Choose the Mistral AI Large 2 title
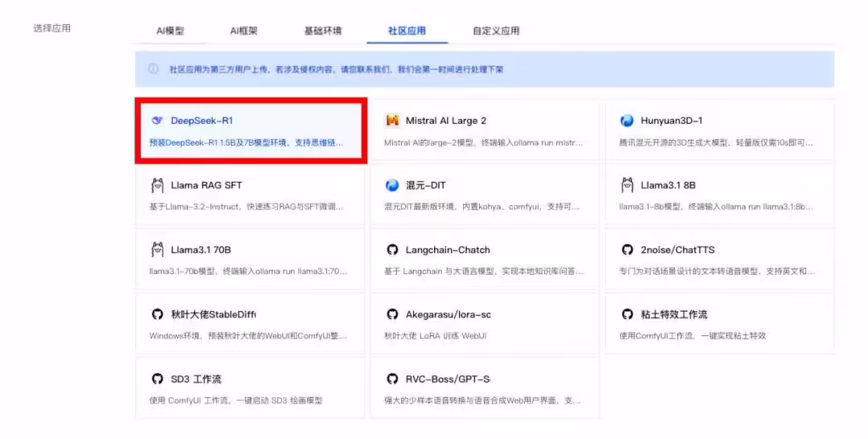The height and width of the screenshot is (439, 868). [x=445, y=121]
